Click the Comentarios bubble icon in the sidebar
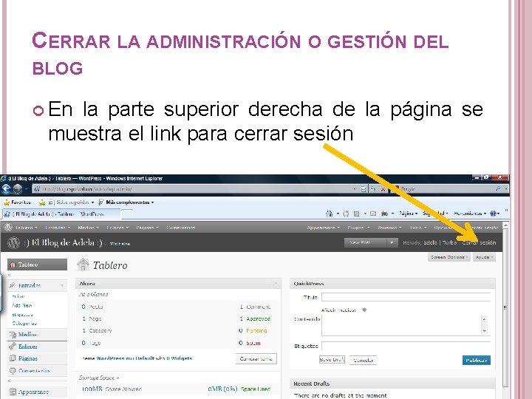The width and height of the screenshot is (532, 399). coord(13,371)
